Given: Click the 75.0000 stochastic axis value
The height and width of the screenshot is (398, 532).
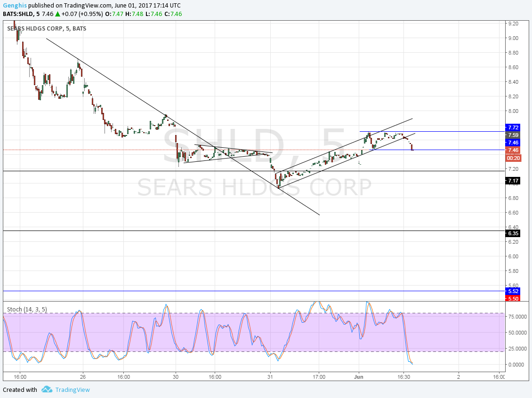Looking at the screenshot, I should [x=517, y=316].
